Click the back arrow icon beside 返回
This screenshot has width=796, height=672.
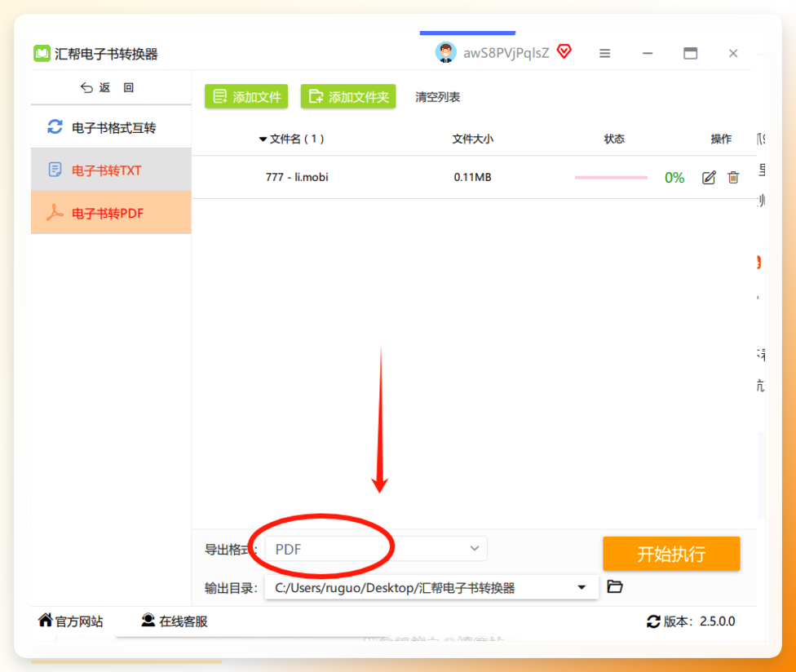[86, 88]
